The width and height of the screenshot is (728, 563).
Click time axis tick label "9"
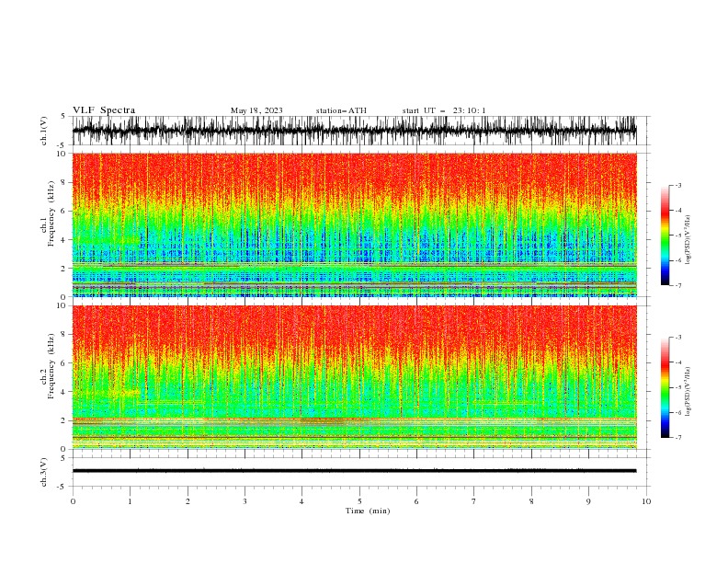588,501
